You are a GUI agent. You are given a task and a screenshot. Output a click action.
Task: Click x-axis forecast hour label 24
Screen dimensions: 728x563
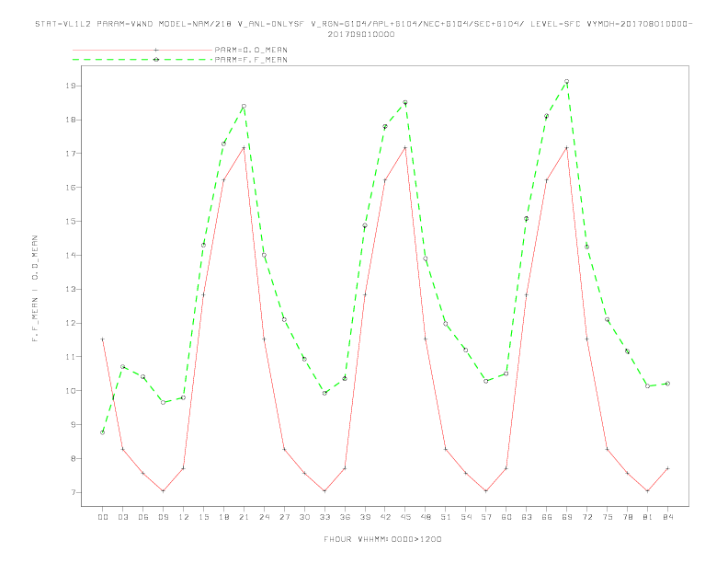[264, 517]
